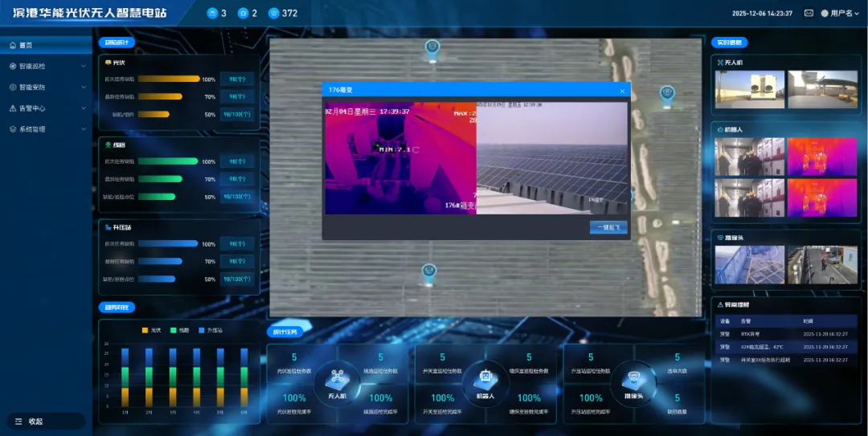The image size is (868, 436).
Task: Click the 42#箱变超温 alert row
Action: pyautogui.click(x=786, y=347)
